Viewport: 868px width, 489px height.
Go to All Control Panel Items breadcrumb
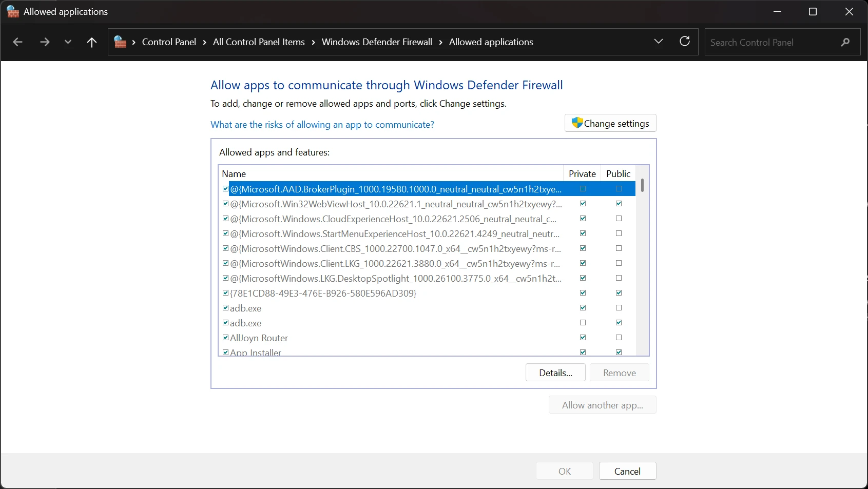[x=259, y=42]
